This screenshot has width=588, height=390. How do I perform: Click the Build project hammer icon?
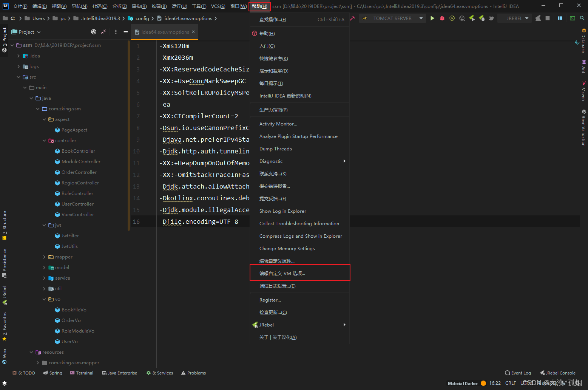(x=352, y=18)
